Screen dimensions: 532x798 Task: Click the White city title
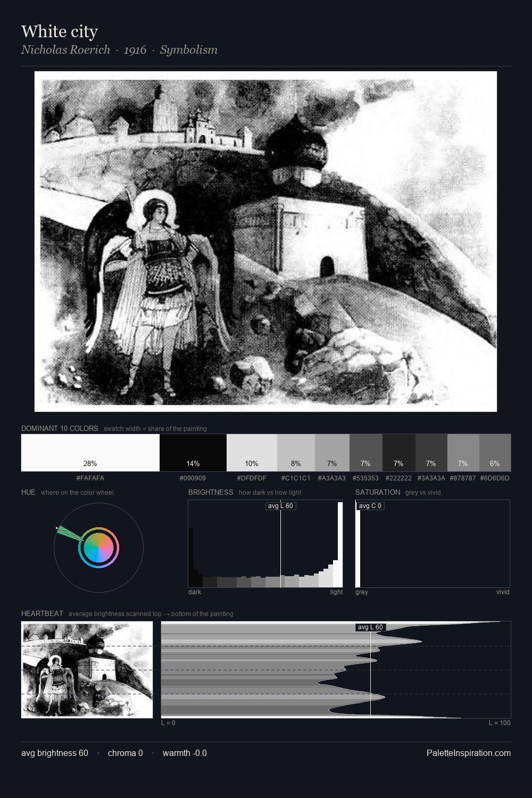click(x=60, y=31)
